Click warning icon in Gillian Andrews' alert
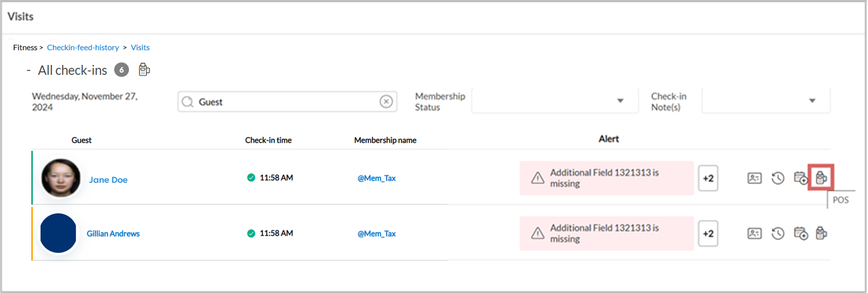Image resolution: width=868 pixels, height=293 pixels. tap(537, 233)
